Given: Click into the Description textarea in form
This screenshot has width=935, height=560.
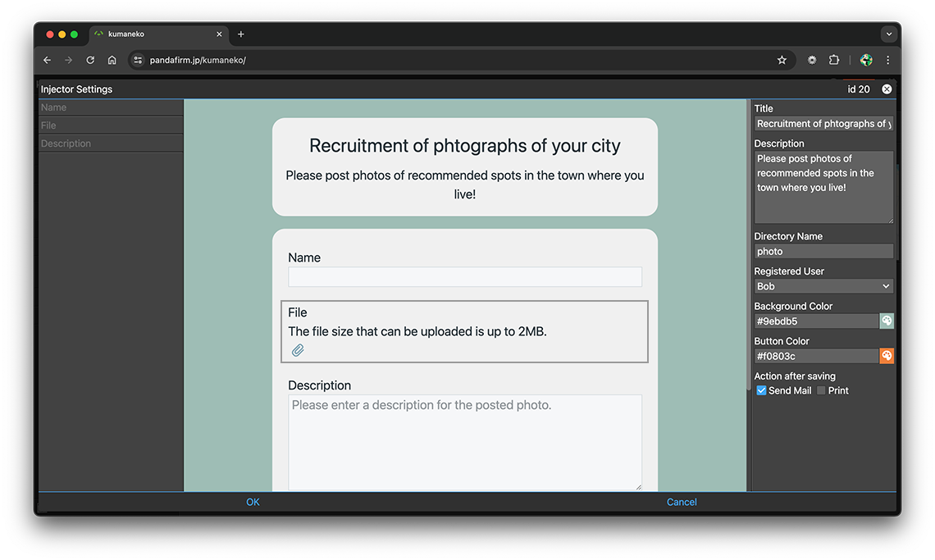Looking at the screenshot, I should point(464,443).
